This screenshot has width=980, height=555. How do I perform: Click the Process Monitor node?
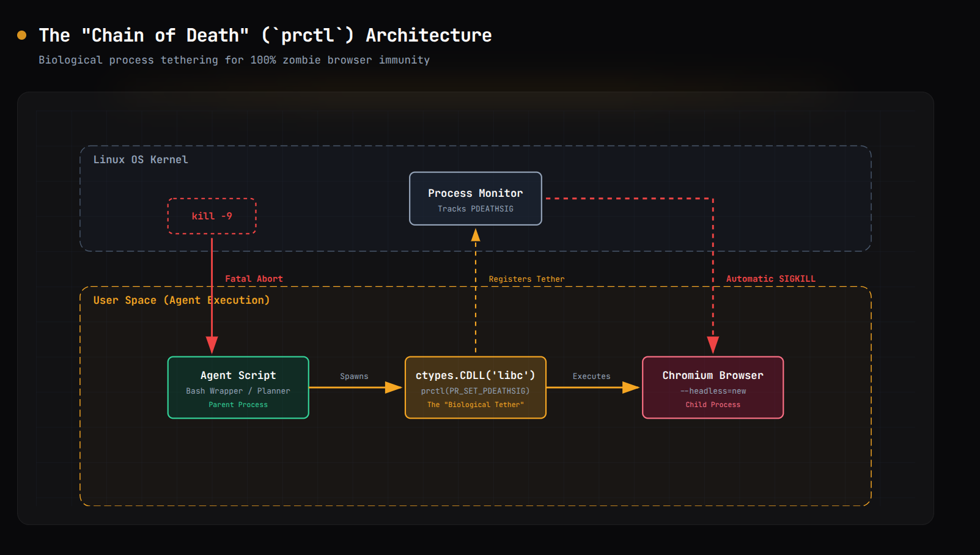(x=476, y=199)
